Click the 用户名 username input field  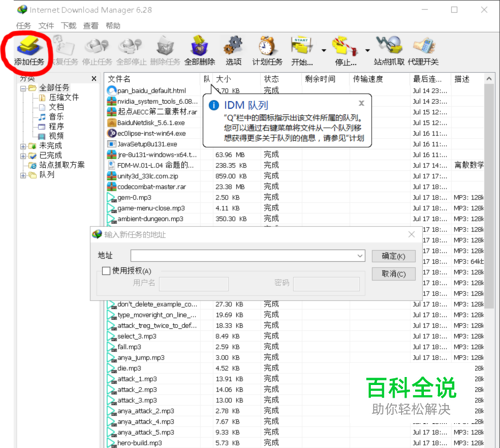click(x=194, y=284)
